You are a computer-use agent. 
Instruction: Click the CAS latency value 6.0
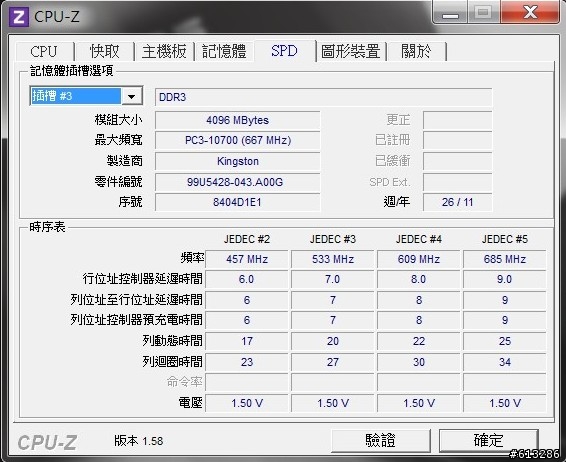point(247,279)
